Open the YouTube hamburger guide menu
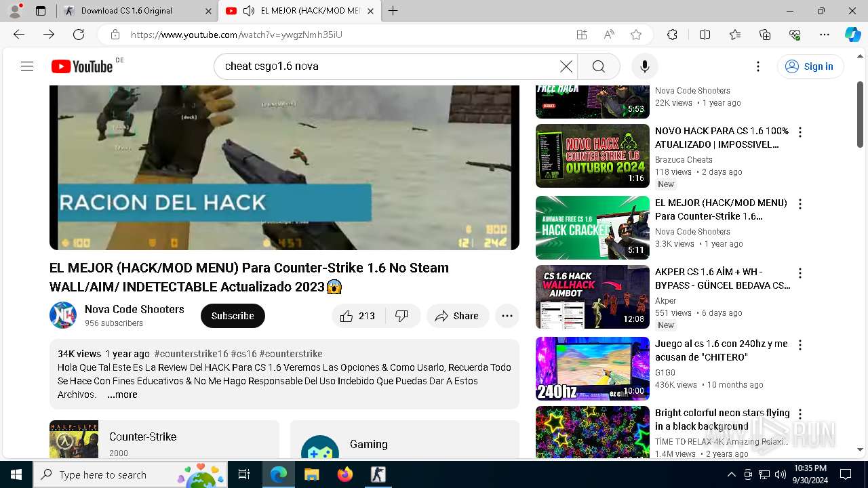The width and height of the screenshot is (868, 488). point(27,66)
